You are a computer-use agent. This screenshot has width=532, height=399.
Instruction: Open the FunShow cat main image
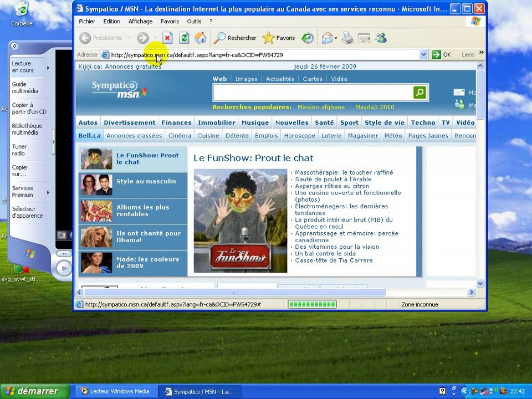point(240,221)
